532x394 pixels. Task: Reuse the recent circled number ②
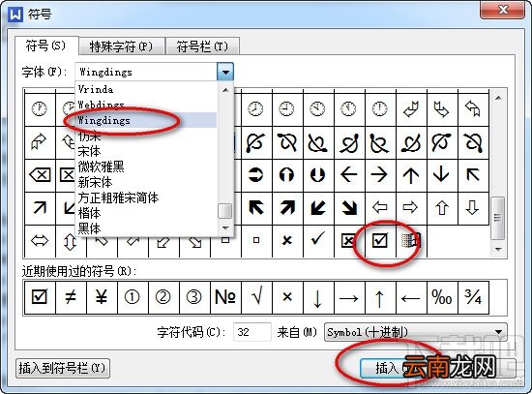click(163, 297)
